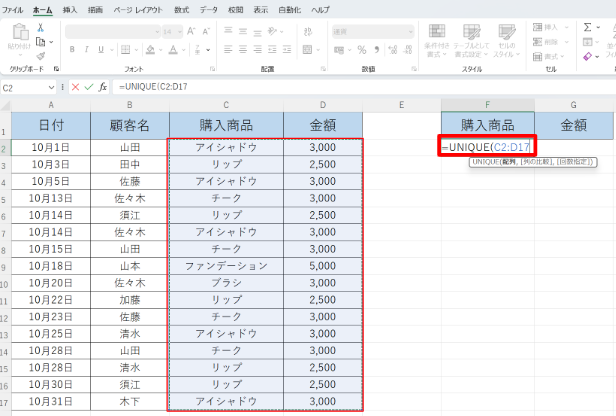Toggle Italic formatting button
Viewport: 616px width, 416px height.
[84, 51]
